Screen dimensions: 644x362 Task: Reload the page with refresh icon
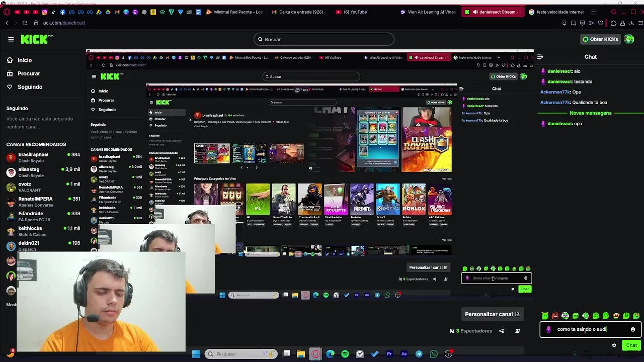pos(24,23)
